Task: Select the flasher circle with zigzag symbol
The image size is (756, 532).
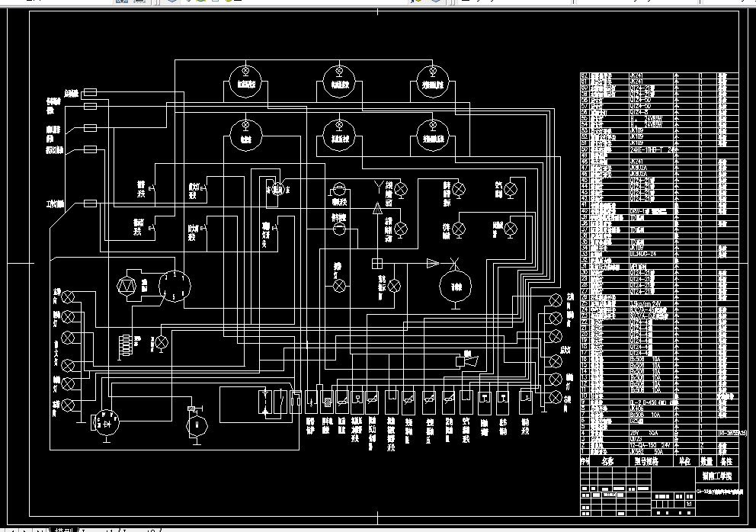Action: coord(127,286)
